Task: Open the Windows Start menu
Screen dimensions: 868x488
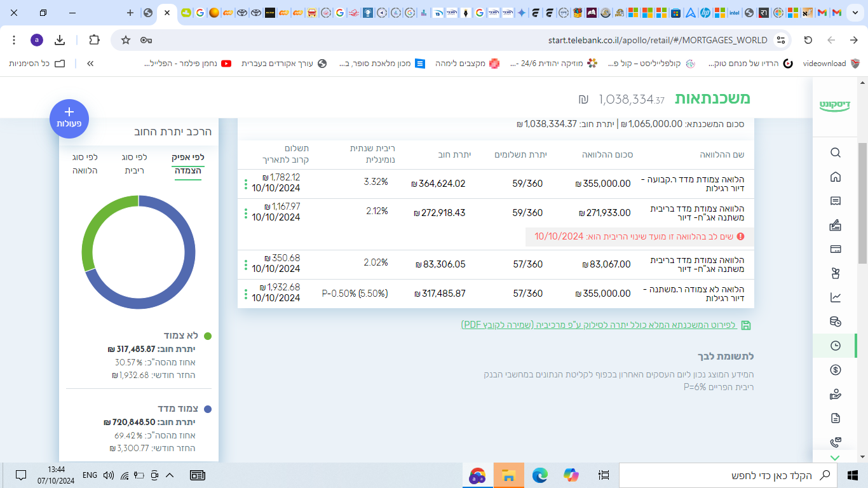Action: point(853,475)
